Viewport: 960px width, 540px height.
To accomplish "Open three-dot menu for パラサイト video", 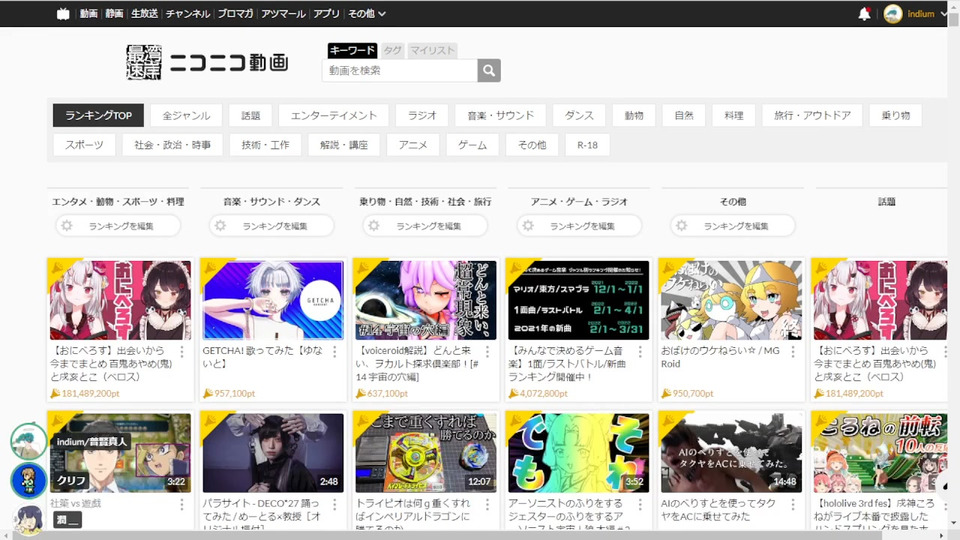I will coord(334,504).
